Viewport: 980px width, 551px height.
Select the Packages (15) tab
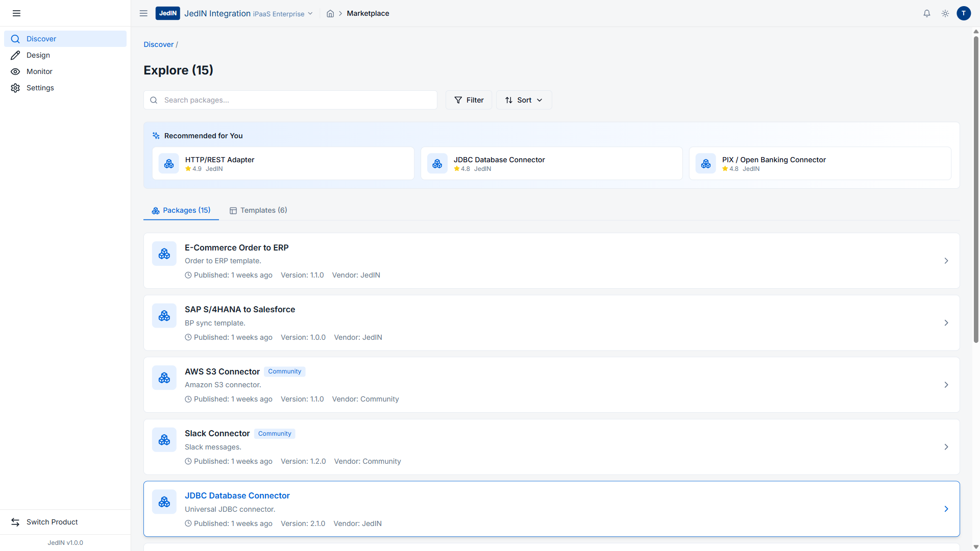pos(181,210)
